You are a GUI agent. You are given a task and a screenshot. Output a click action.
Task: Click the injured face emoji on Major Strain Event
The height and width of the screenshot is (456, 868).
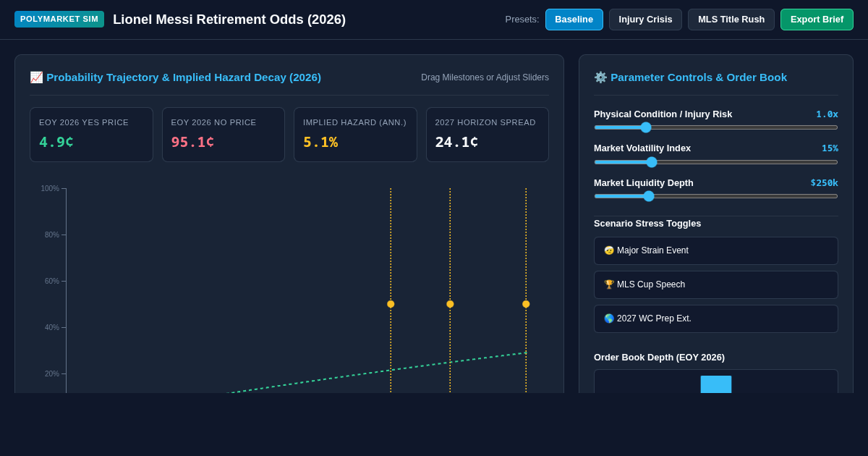pos(609,250)
